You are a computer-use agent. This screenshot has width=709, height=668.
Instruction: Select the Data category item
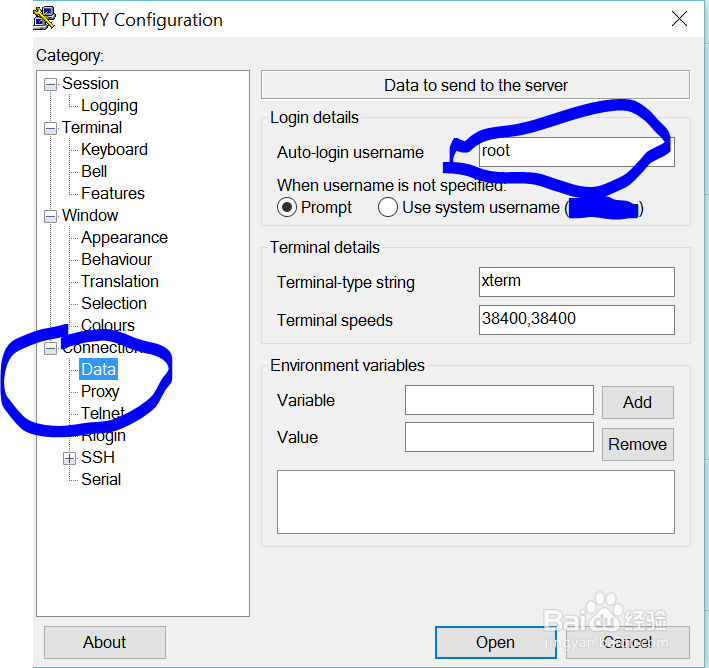(x=99, y=370)
